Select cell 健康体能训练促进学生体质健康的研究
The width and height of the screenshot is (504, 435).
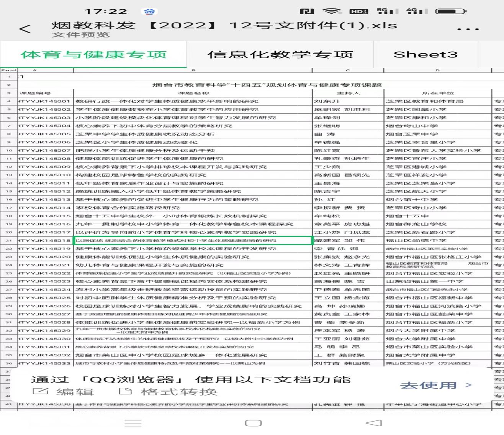click(193, 159)
